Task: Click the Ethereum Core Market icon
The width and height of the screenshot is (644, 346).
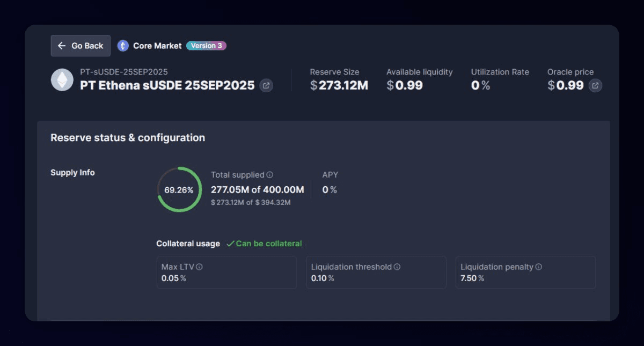Action: (123, 46)
